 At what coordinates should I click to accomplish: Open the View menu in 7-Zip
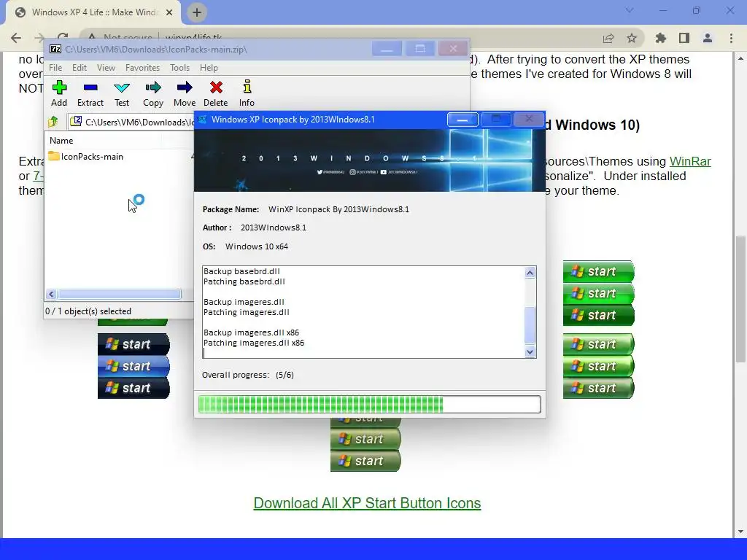point(106,68)
